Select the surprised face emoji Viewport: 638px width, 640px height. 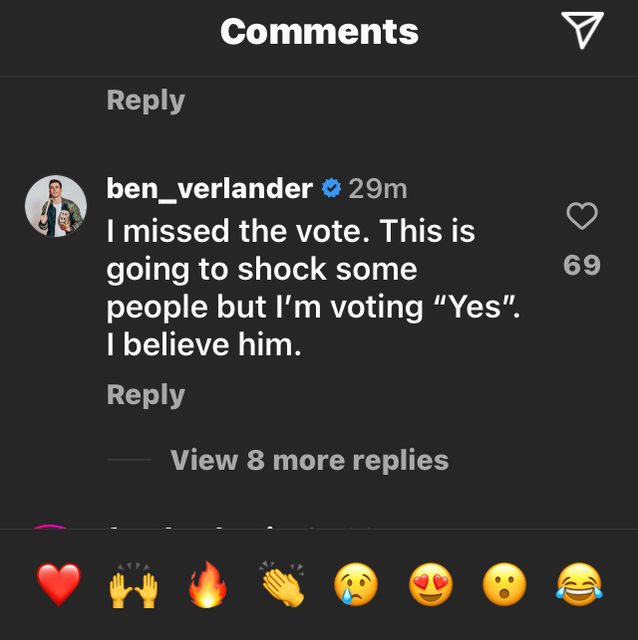click(505, 584)
